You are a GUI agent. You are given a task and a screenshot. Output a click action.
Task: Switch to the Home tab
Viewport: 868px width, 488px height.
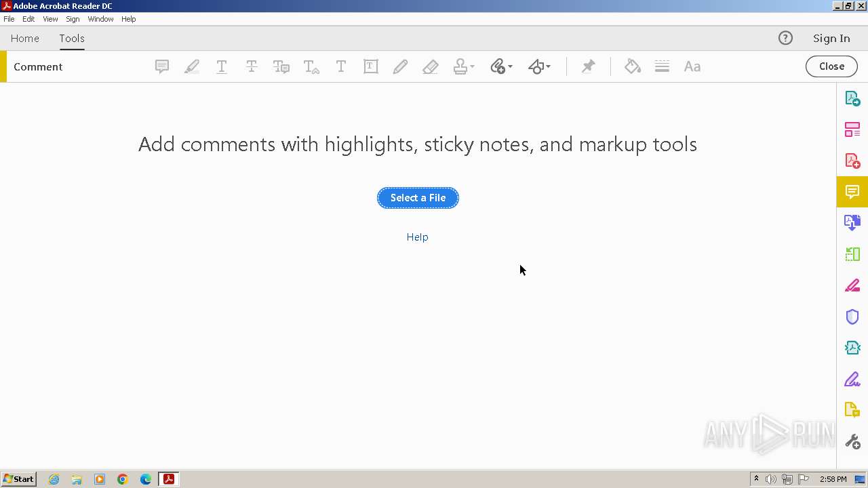[x=25, y=39]
